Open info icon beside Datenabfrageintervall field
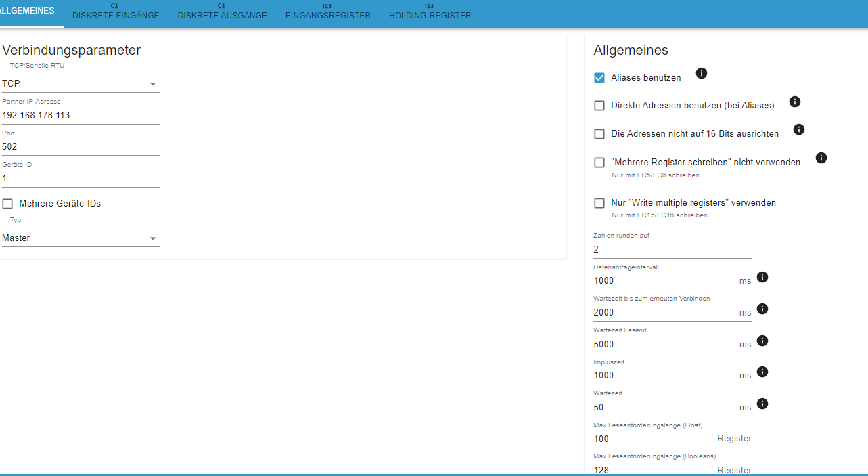This screenshot has height=476, width=868. [762, 277]
